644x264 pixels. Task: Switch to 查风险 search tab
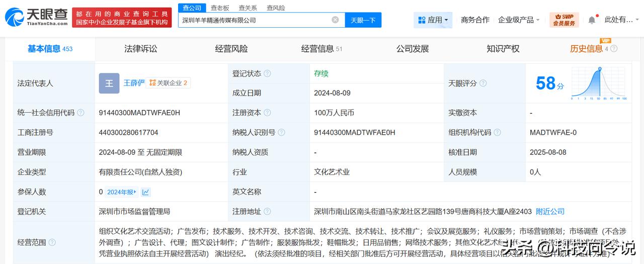276,8
